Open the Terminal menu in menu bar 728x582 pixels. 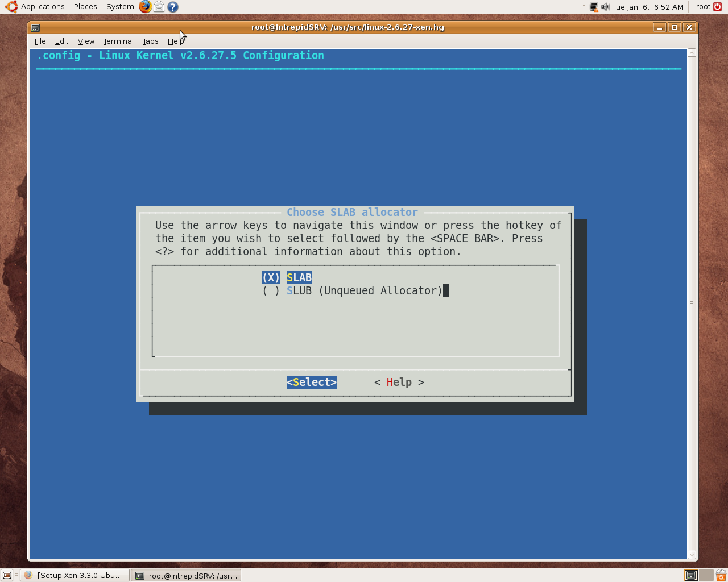118,41
